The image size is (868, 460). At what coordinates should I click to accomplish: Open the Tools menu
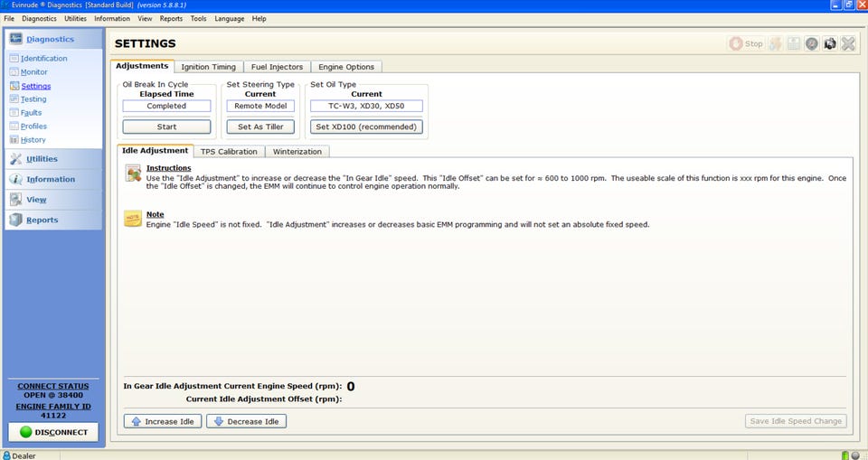(x=198, y=18)
